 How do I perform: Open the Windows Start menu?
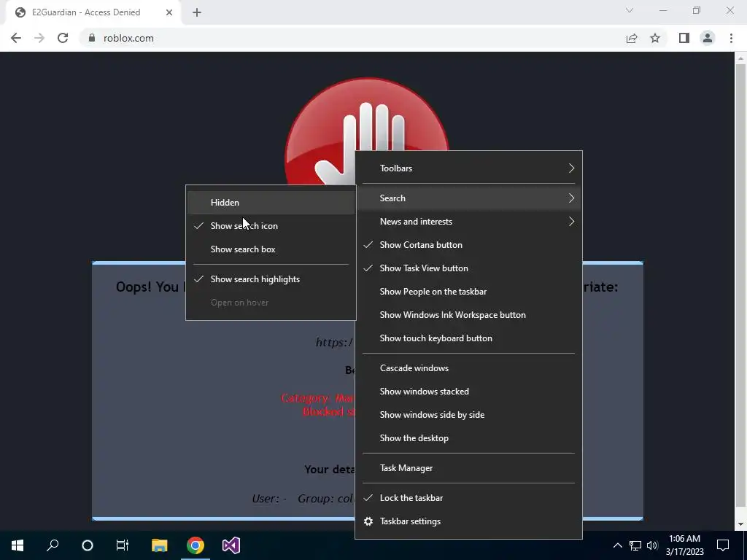click(18, 545)
